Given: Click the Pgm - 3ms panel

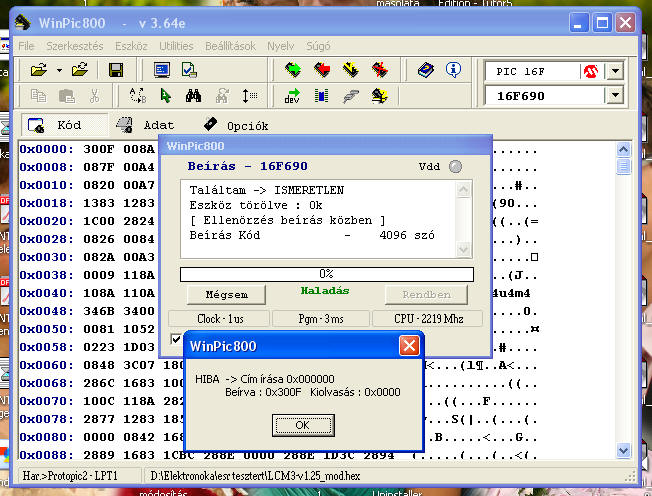Looking at the screenshot, I should coord(321,319).
